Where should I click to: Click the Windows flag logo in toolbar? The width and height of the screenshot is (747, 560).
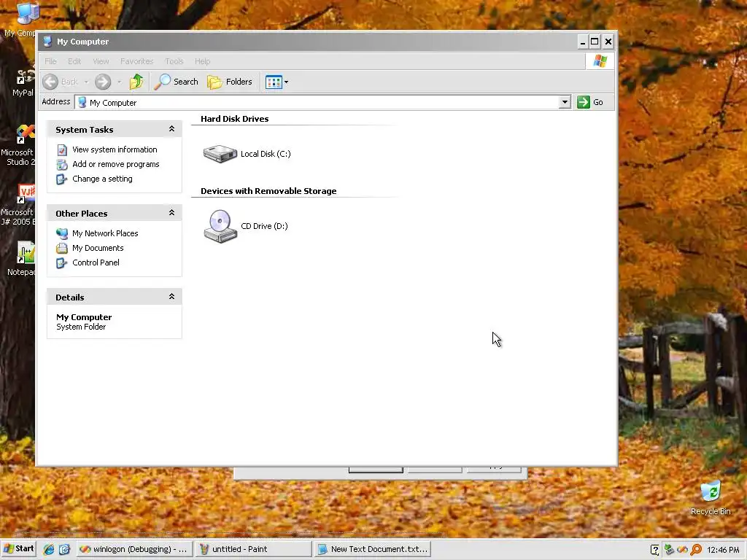click(x=600, y=61)
